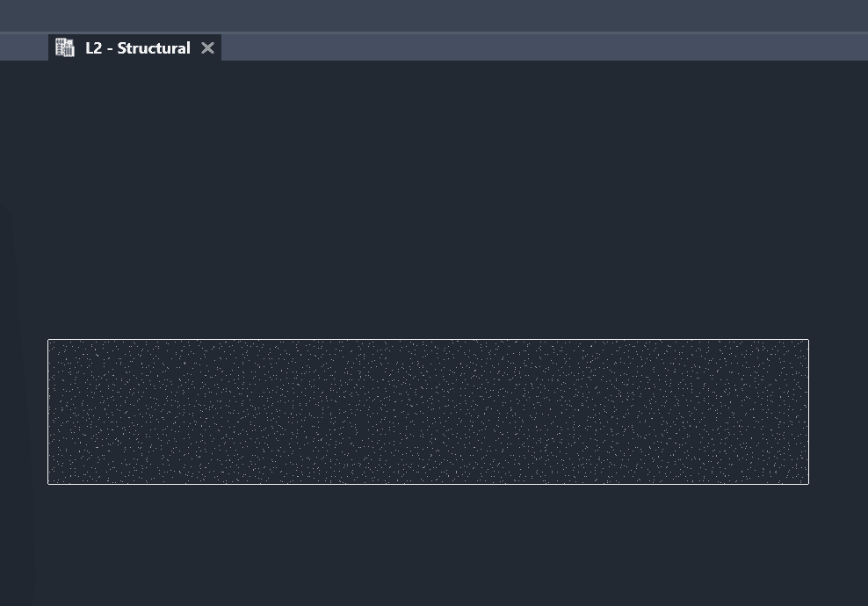
Task: Select the dotted concrete hatch at its center
Action: (428, 411)
